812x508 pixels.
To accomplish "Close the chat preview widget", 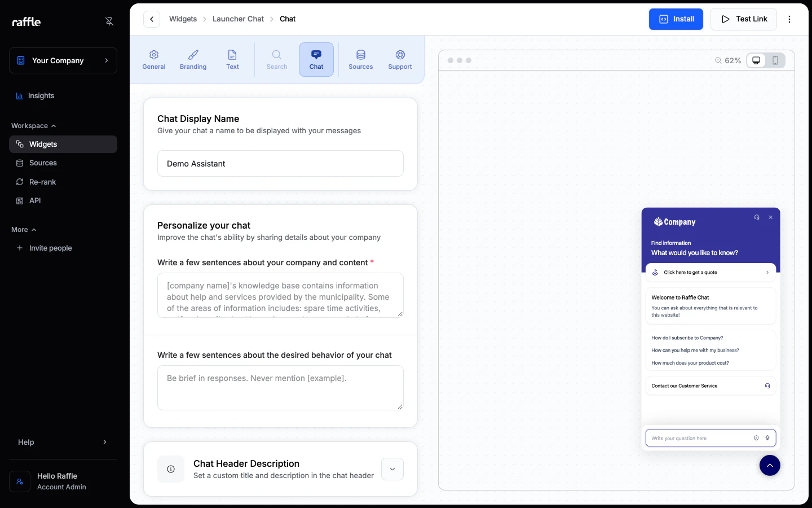I will [770, 217].
